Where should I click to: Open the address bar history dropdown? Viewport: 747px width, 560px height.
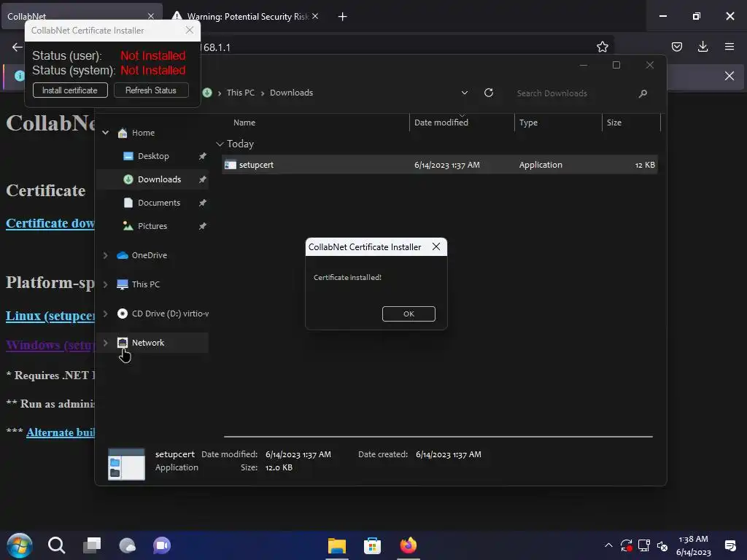[x=465, y=93]
